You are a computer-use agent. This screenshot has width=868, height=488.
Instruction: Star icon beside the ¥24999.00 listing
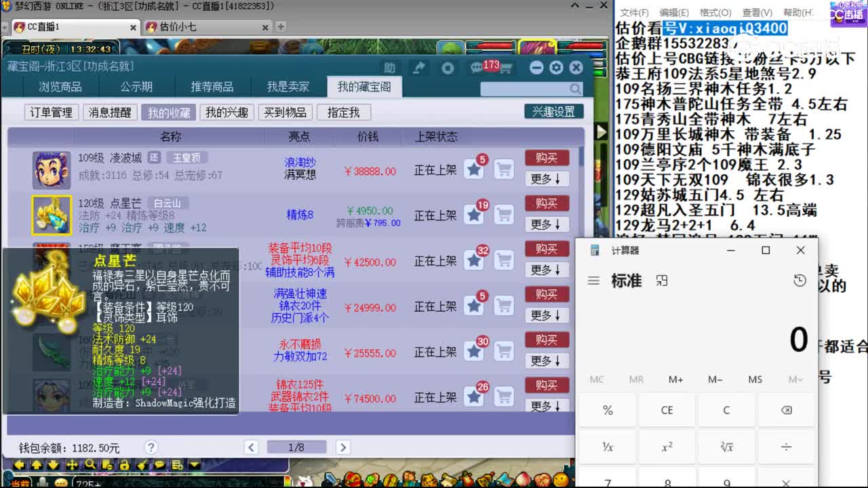(x=474, y=306)
